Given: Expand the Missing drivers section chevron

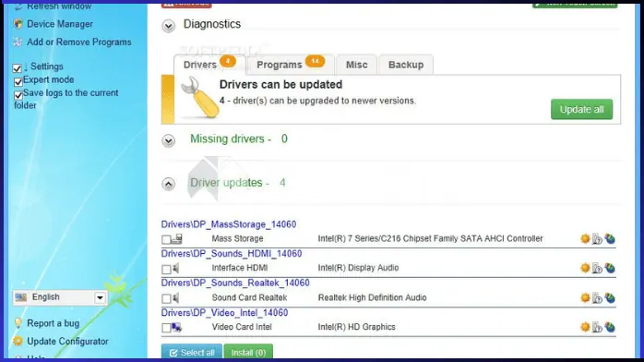Looking at the screenshot, I should [x=168, y=141].
